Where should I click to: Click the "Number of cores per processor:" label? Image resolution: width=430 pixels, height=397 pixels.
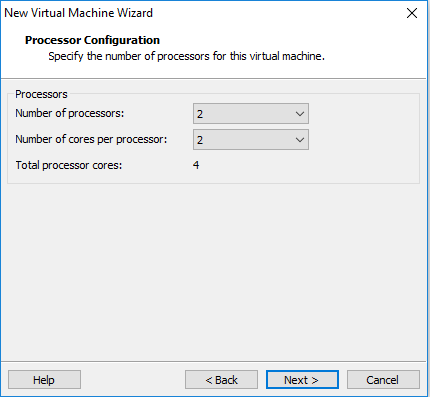(91, 139)
